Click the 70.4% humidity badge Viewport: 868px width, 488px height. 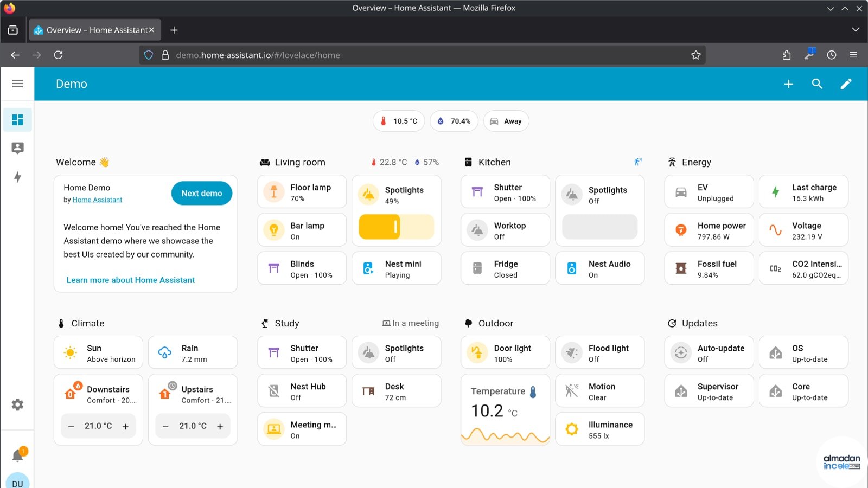pos(454,121)
